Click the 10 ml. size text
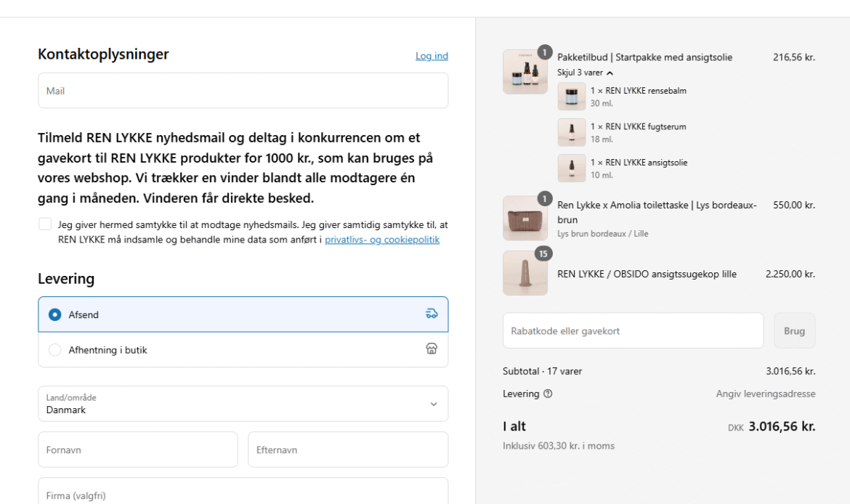The image size is (850, 504). coord(602,174)
